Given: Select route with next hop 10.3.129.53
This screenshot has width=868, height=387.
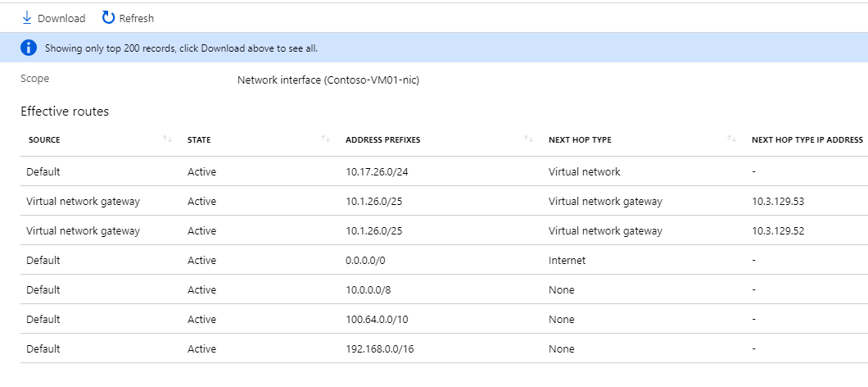Looking at the screenshot, I should pyautogui.click(x=778, y=202).
